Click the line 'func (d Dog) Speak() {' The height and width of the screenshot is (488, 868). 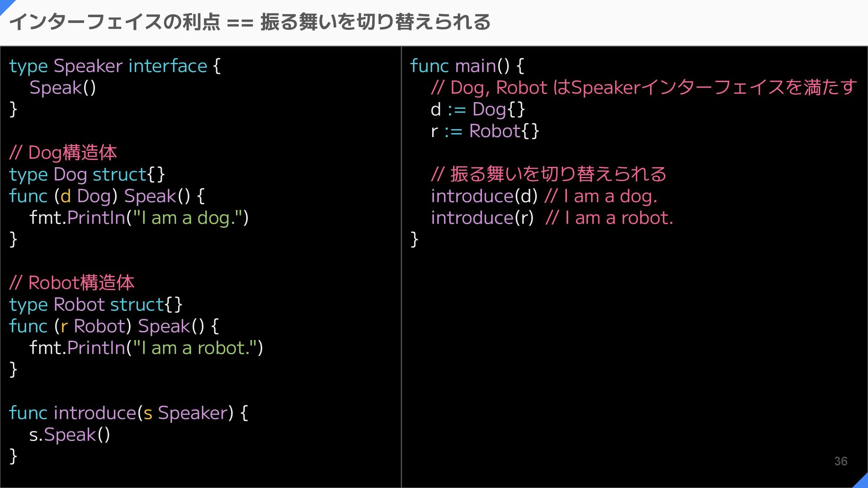tap(107, 197)
